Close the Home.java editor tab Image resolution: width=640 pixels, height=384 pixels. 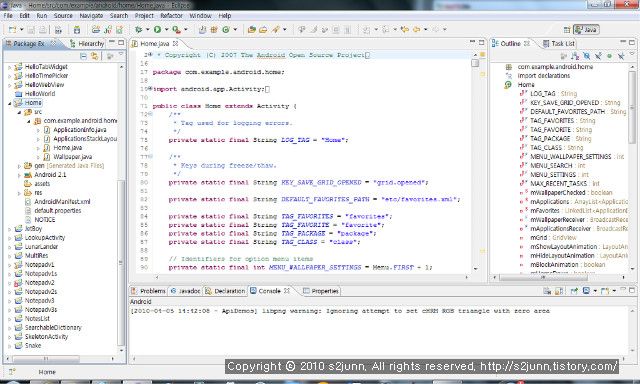click(176, 43)
